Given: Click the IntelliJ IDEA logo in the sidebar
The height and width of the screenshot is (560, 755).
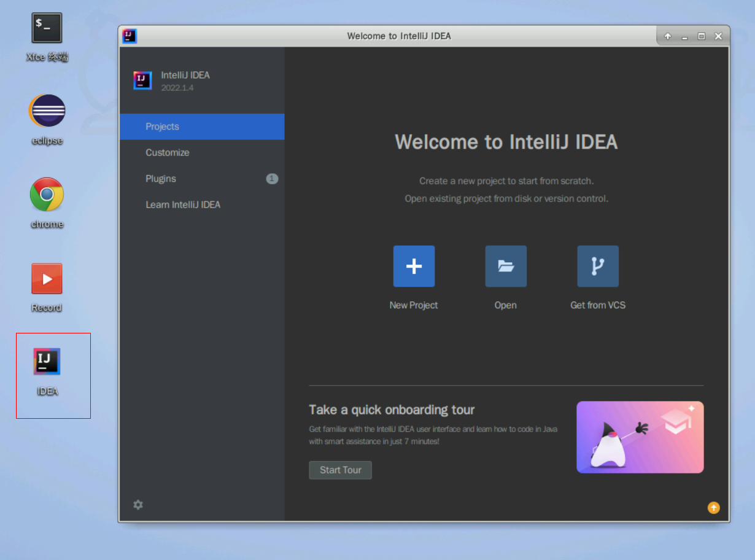Looking at the screenshot, I should 142,80.
